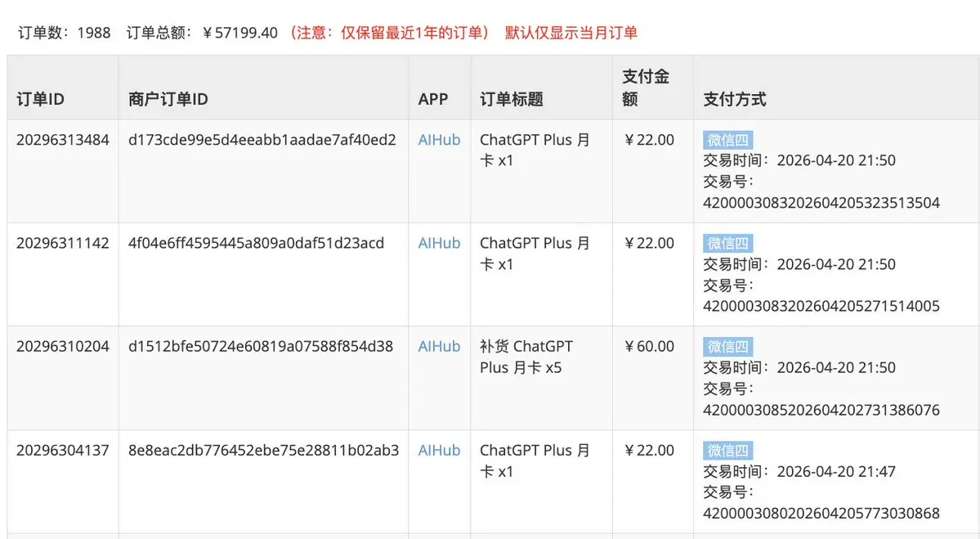This screenshot has width=980, height=539.
Task: Click order ID 20296313484
Action: 62,140
